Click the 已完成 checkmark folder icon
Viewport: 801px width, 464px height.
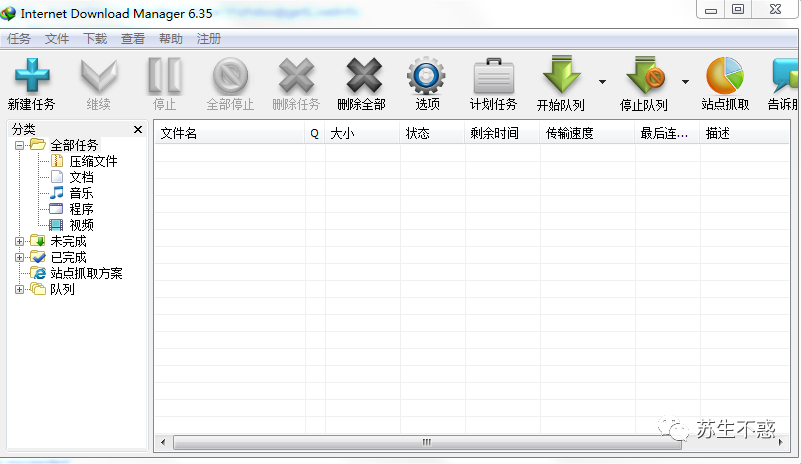pyautogui.click(x=38, y=257)
